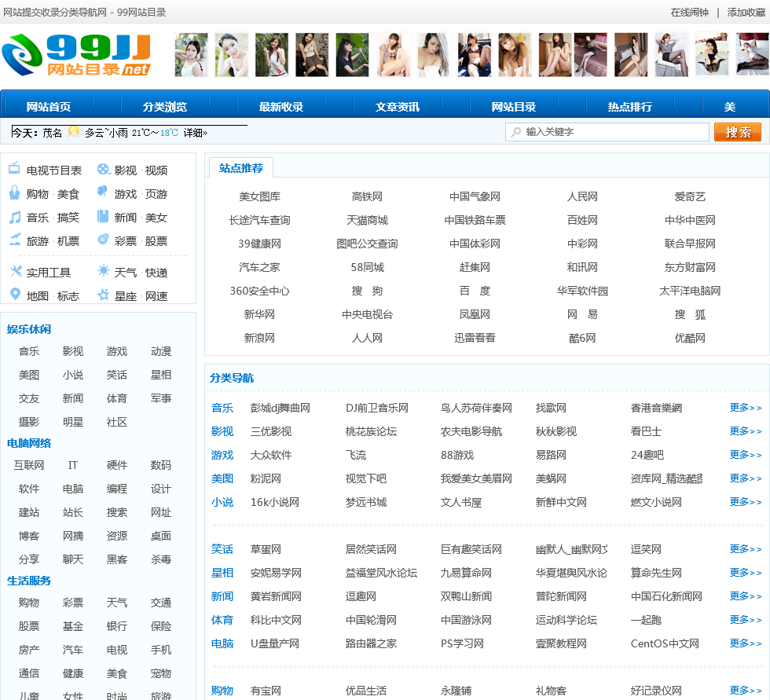Open the 优酷网 link
This screenshot has width=770, height=700.
[x=690, y=338]
